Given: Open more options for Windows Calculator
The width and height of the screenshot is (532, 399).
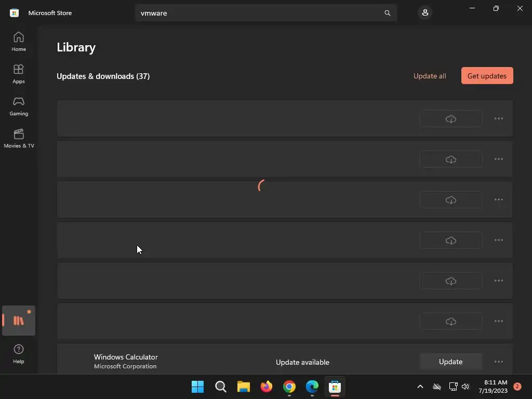Looking at the screenshot, I should (x=498, y=362).
